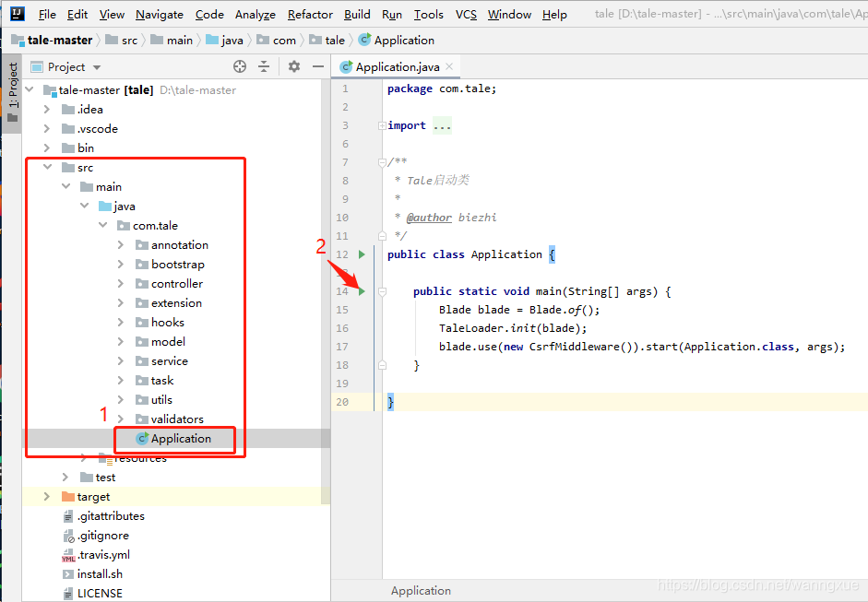Open the Build menu
868x602 pixels.
point(357,15)
